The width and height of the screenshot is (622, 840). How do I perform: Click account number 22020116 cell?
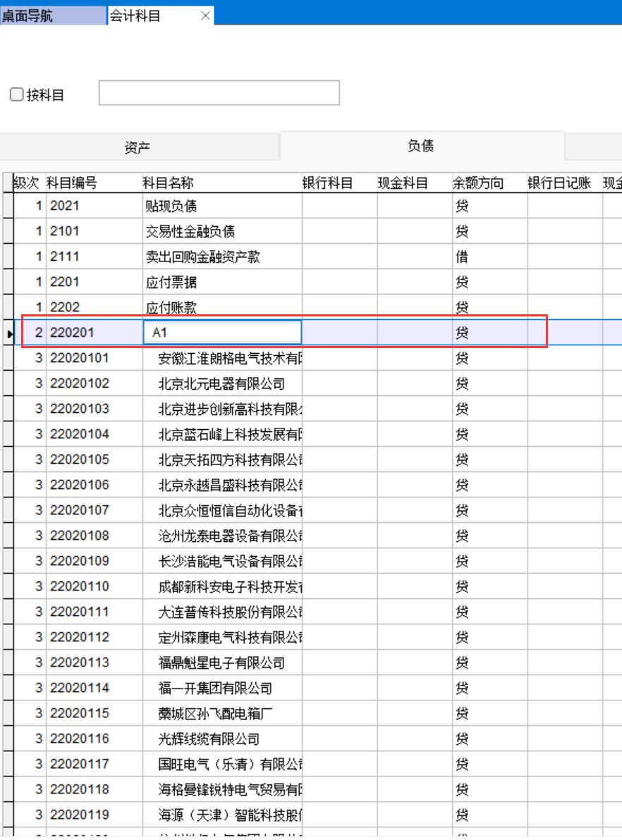pos(79,739)
